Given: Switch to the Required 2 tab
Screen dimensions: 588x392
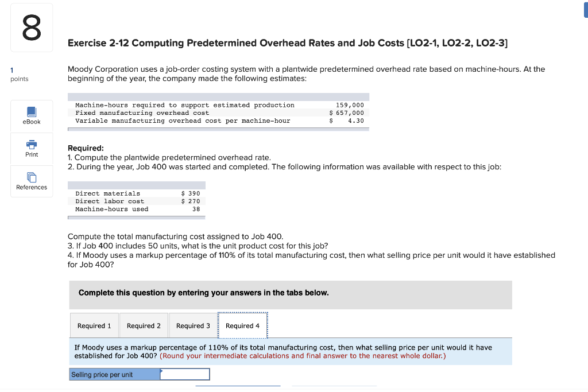Looking at the screenshot, I should [x=144, y=325].
